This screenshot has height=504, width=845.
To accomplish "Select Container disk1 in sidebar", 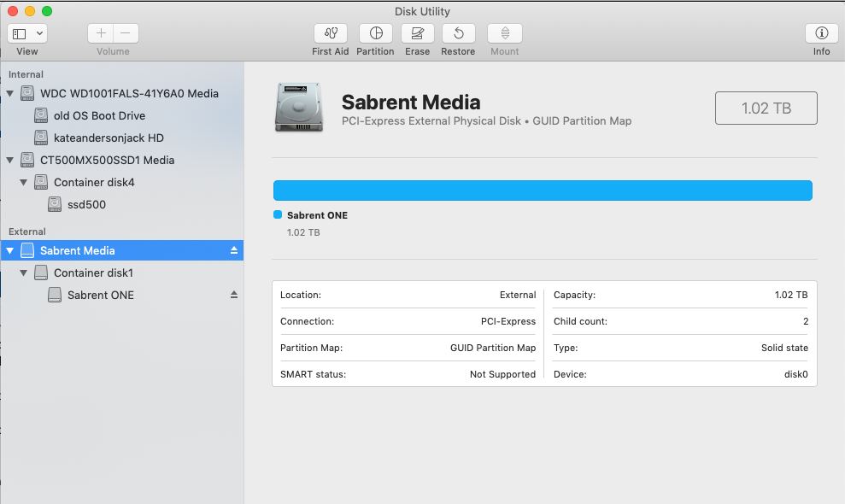I will (93, 273).
